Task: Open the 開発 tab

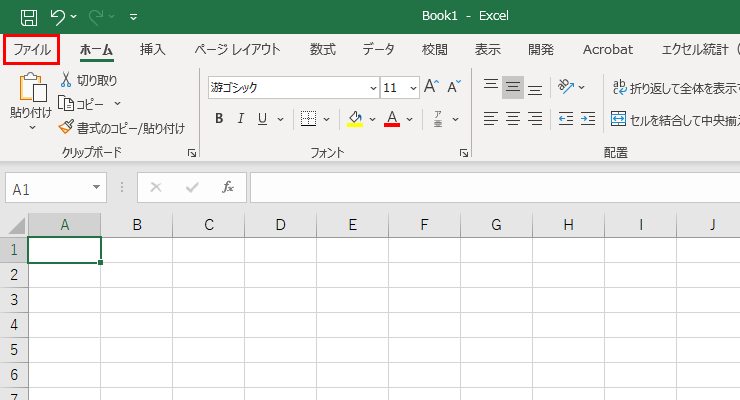Action: (x=541, y=50)
